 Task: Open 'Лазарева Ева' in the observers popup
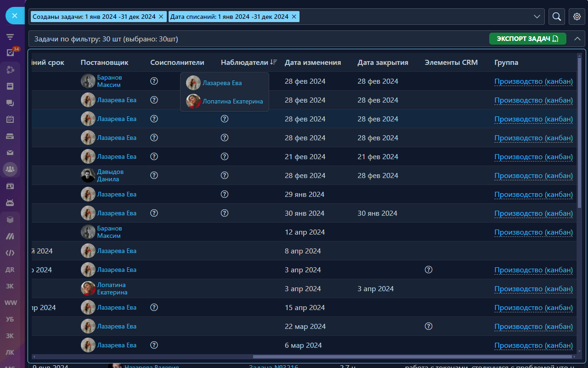(222, 83)
